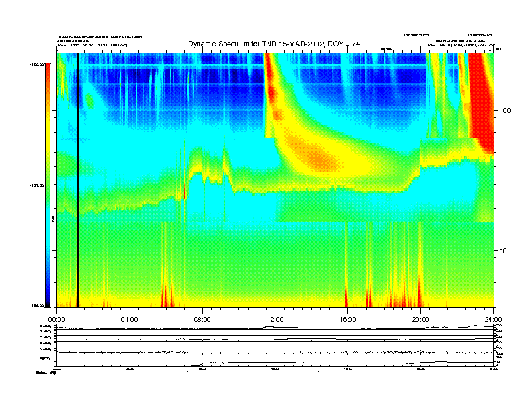Viewport: 532px width, 411px height.
Task: Click the red top of the color scale bar
Action: (x=48, y=70)
